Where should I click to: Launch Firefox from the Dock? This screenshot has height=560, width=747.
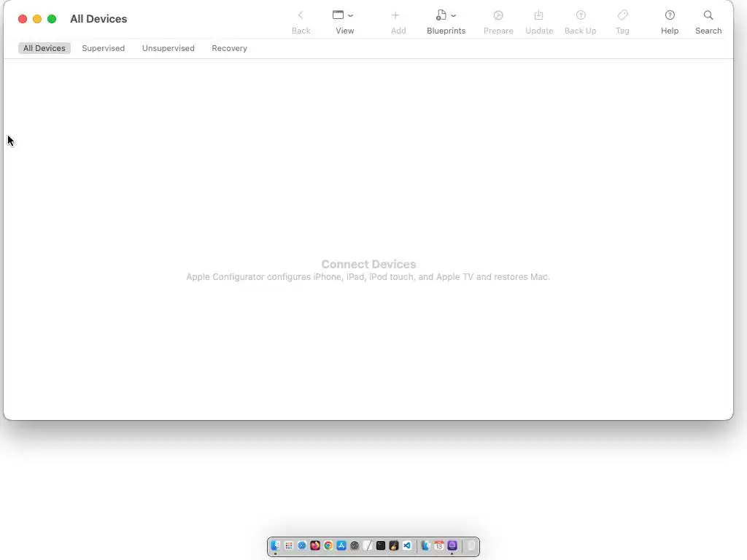[x=315, y=545]
